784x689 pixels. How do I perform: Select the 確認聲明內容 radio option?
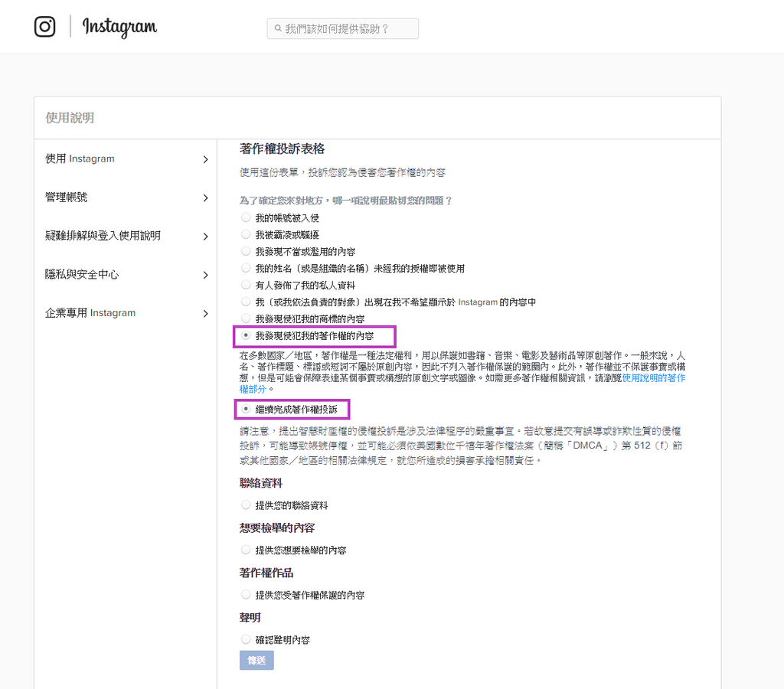point(246,639)
